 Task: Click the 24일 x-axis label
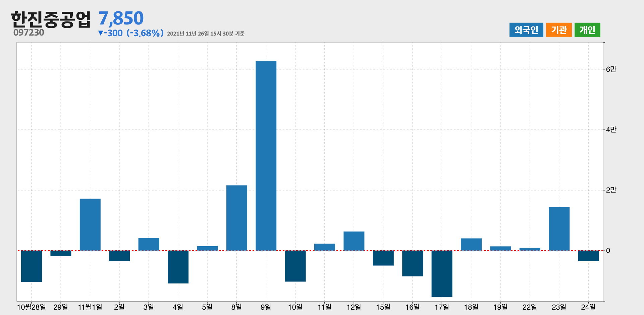click(588, 307)
